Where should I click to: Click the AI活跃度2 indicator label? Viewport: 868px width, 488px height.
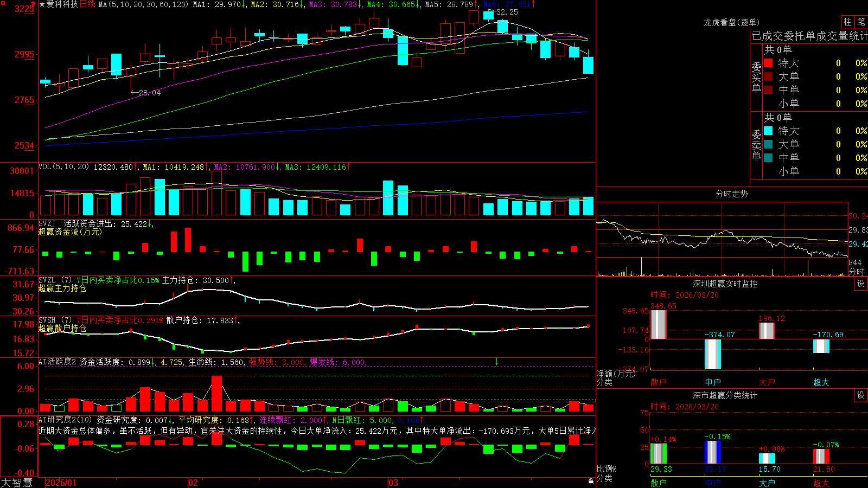57,362
